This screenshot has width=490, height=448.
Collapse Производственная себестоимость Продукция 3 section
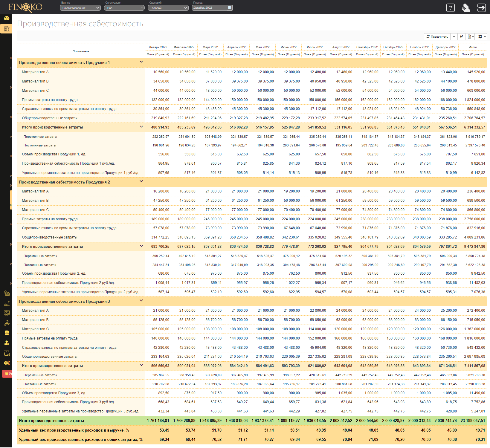[x=141, y=301]
